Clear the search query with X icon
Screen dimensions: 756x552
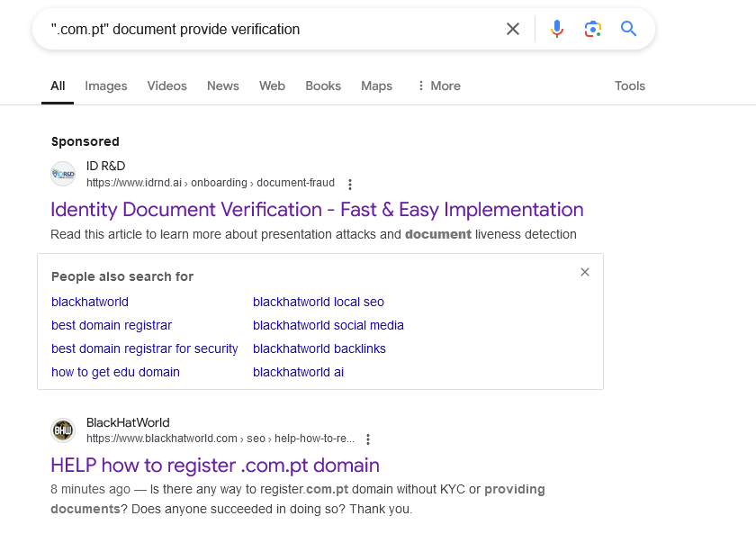(513, 29)
